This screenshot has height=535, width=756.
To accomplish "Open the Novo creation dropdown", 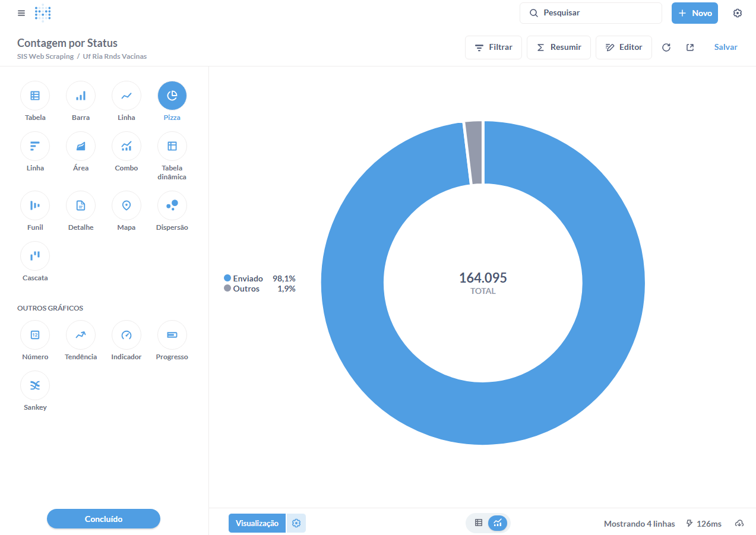I will coord(694,13).
